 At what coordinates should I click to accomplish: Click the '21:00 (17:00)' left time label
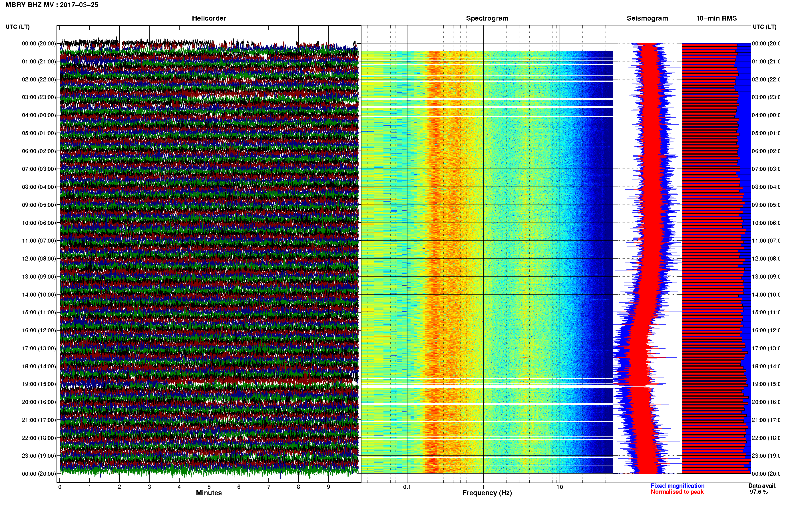[39, 420]
